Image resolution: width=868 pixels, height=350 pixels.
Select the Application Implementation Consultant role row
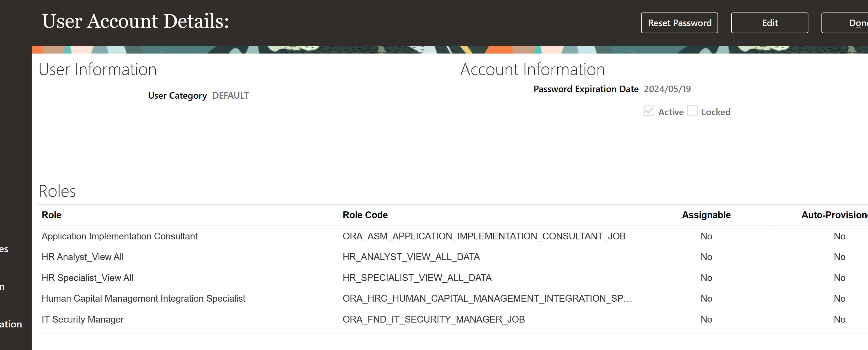click(120, 236)
